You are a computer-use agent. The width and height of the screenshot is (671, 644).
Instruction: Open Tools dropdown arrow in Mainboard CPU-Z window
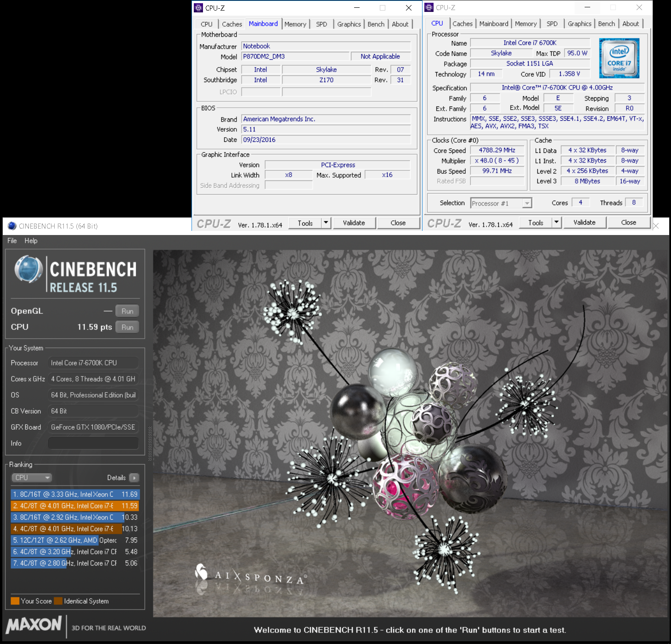326,223
